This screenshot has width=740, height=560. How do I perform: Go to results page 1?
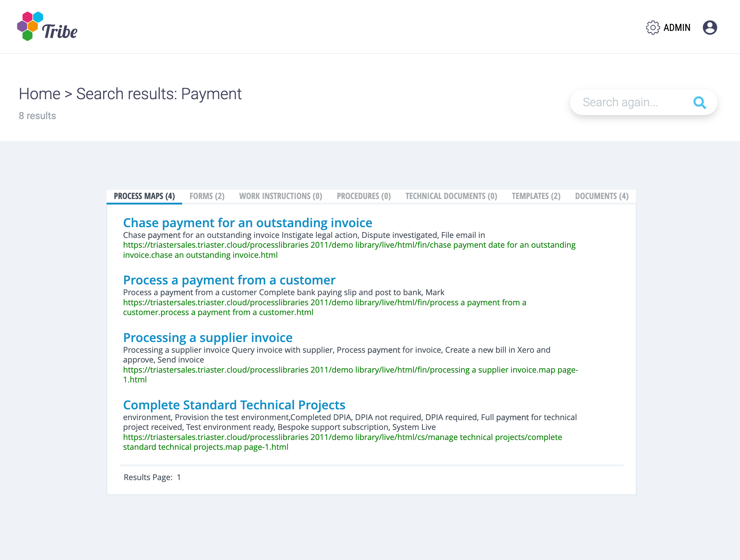(178, 477)
